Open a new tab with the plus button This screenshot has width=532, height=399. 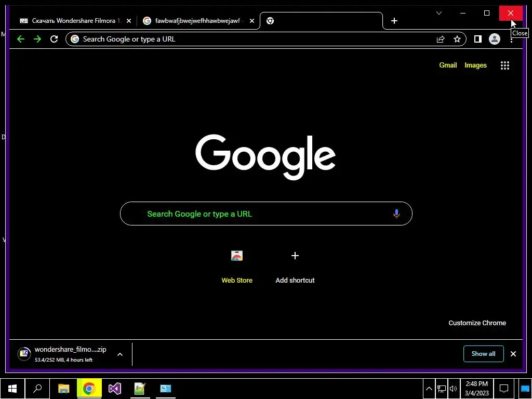click(394, 21)
